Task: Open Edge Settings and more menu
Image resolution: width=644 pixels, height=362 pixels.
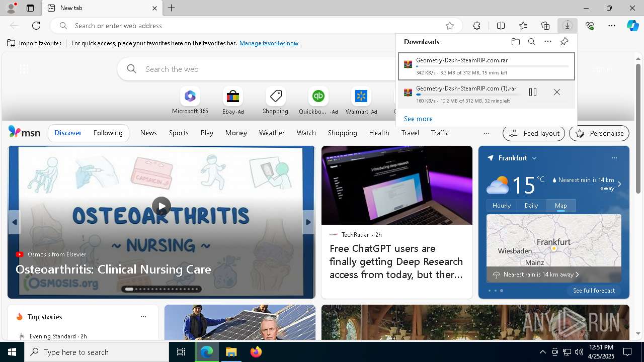Action: (612, 26)
